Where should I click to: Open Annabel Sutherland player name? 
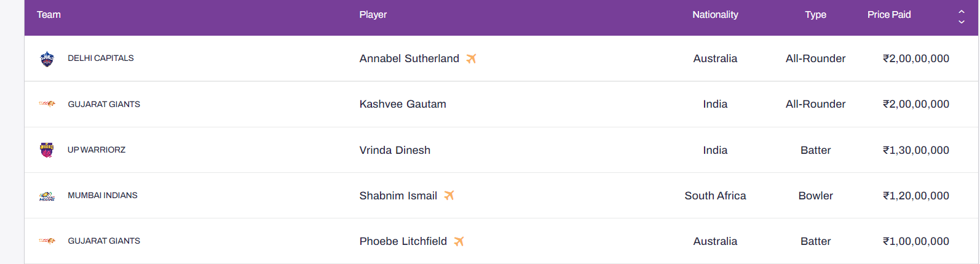(409, 58)
